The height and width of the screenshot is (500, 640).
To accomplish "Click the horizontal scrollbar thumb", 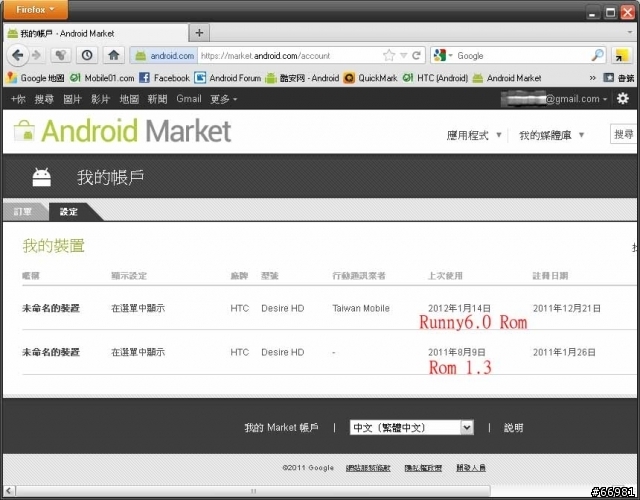I will pos(253,491).
